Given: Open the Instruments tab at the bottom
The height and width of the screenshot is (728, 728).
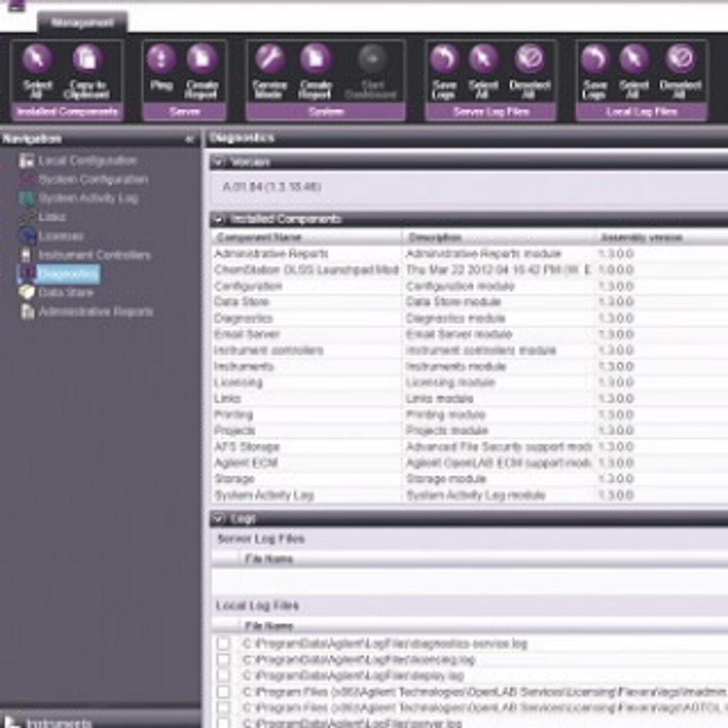Looking at the screenshot, I should (42, 723).
